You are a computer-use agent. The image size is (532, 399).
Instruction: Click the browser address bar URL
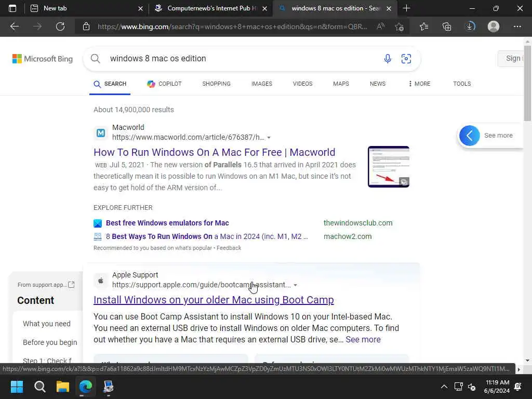click(232, 26)
